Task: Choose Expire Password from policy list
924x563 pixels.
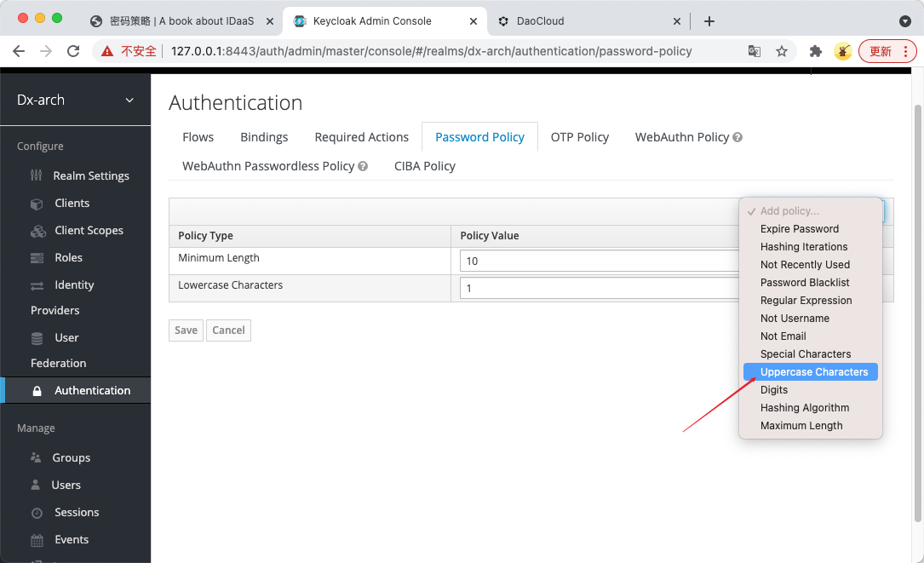Action: point(811,229)
